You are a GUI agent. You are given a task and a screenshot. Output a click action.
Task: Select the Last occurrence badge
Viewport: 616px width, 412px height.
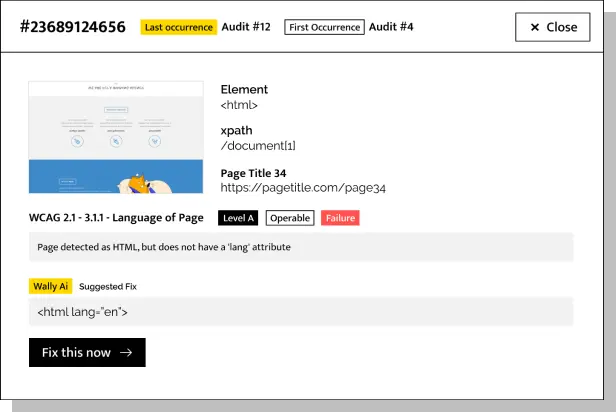[x=178, y=27]
